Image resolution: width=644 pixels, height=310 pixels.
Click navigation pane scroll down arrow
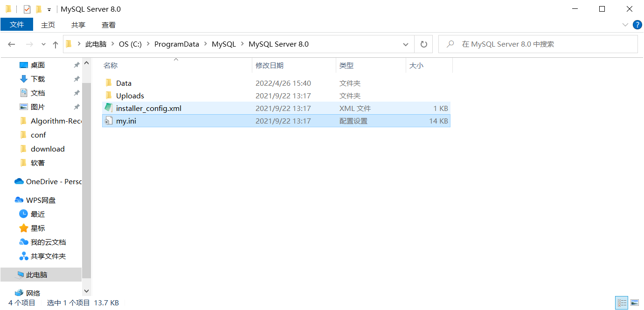coord(87,291)
